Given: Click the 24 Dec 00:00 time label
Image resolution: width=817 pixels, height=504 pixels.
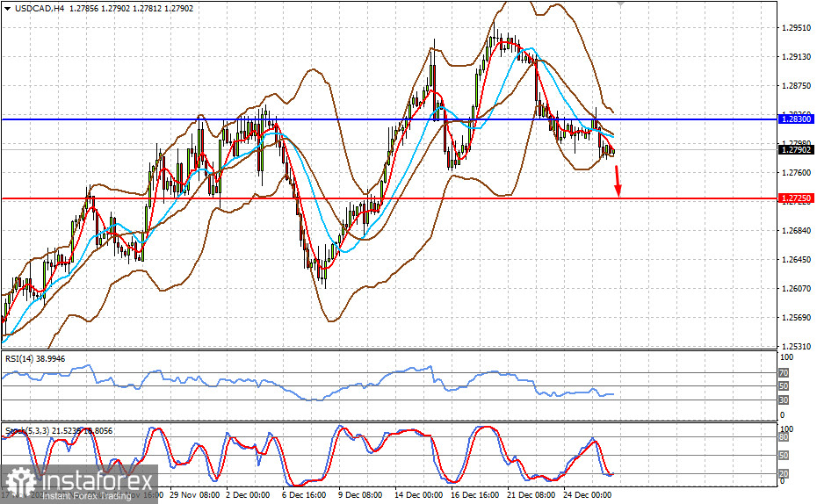Looking at the screenshot, I should (x=587, y=495).
